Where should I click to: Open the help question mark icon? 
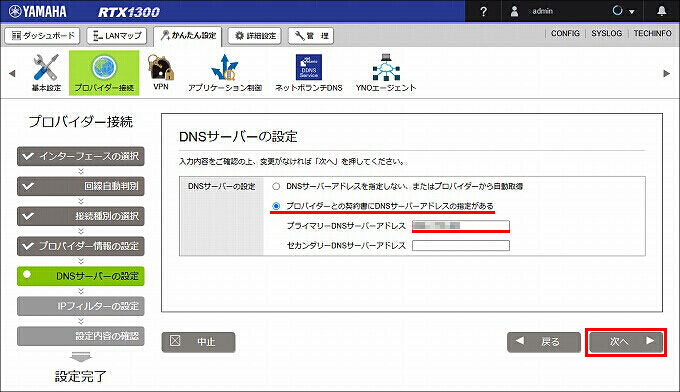pos(483,11)
